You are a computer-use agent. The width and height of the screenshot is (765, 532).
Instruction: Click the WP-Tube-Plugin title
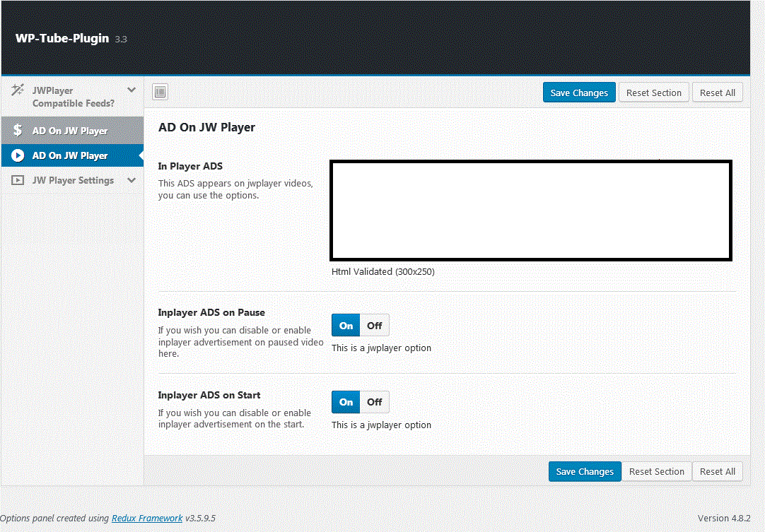(62, 38)
